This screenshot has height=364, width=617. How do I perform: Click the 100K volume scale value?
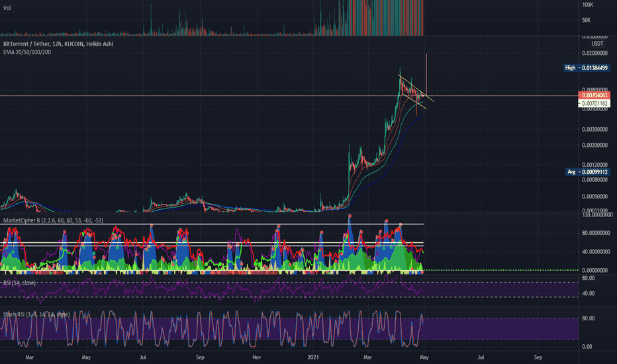point(587,5)
